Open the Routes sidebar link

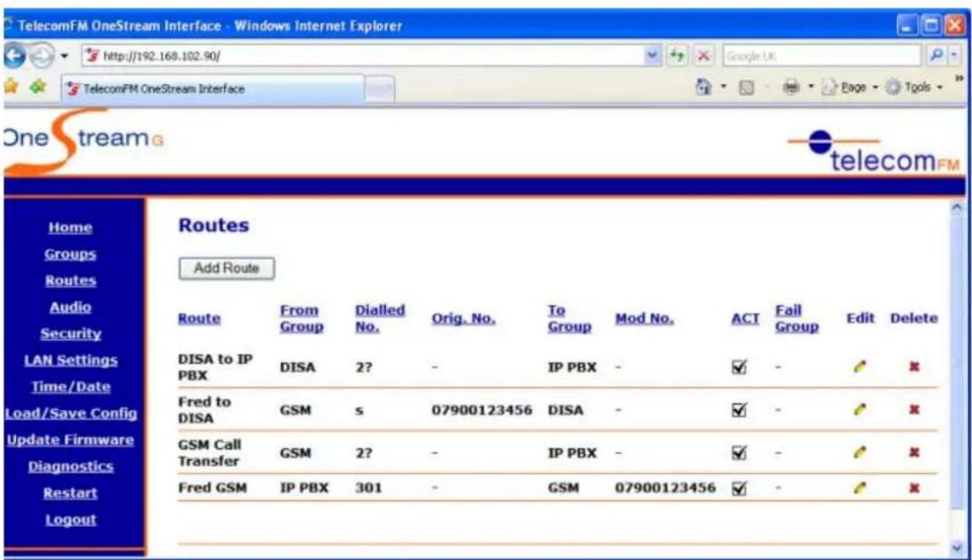click(x=70, y=280)
